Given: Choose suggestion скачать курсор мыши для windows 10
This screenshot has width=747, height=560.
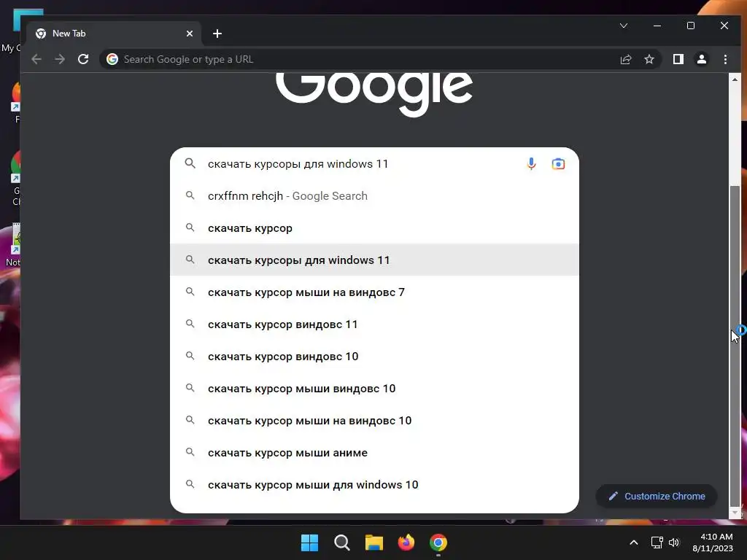Looking at the screenshot, I should tap(374, 484).
